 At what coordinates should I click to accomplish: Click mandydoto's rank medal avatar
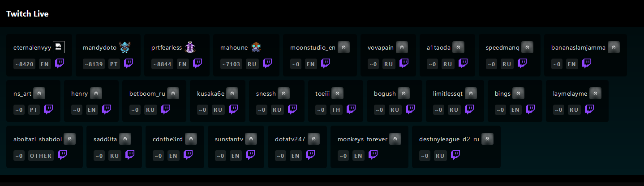click(124, 47)
